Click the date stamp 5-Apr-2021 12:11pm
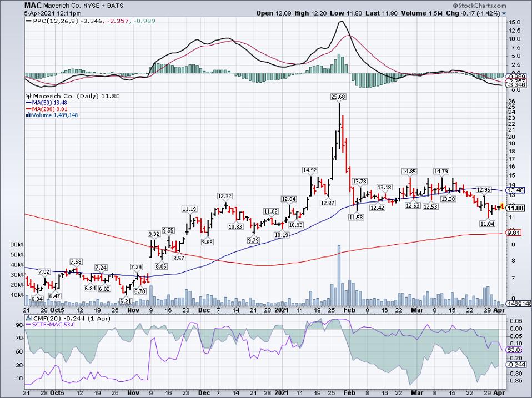532x398 pixels. point(53,13)
